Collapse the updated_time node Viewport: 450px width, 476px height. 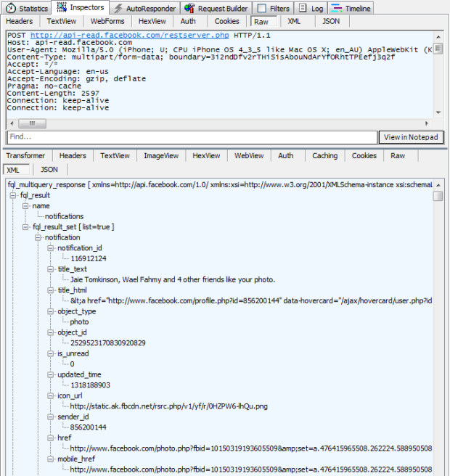coord(50,374)
